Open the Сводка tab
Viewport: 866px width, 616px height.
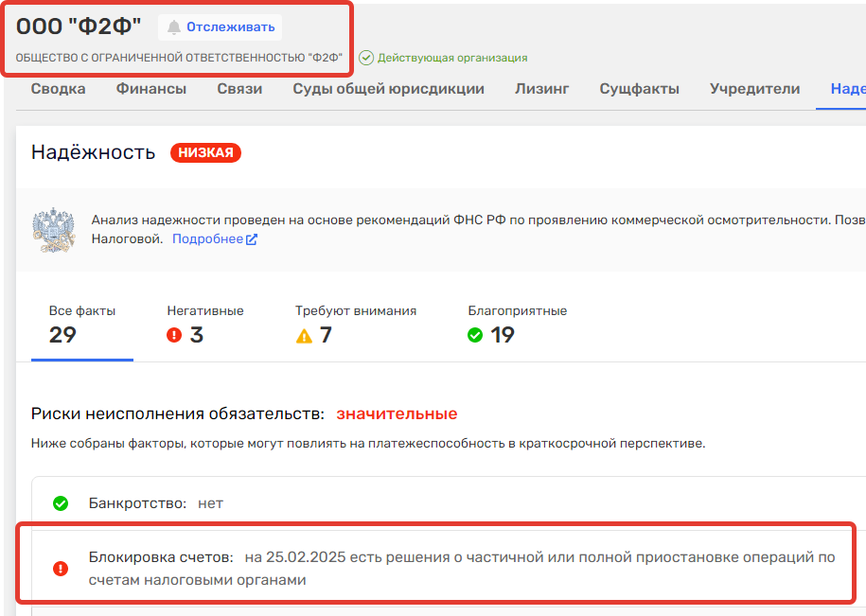coord(58,89)
